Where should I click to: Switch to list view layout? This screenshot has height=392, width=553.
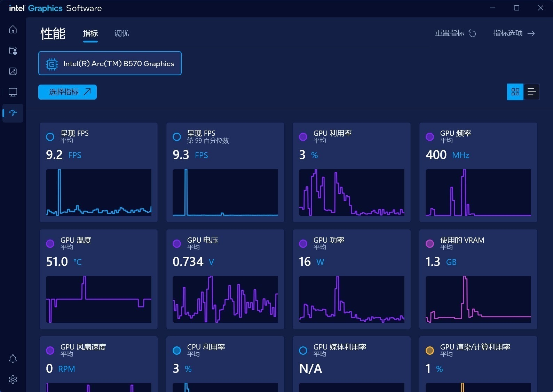click(531, 92)
